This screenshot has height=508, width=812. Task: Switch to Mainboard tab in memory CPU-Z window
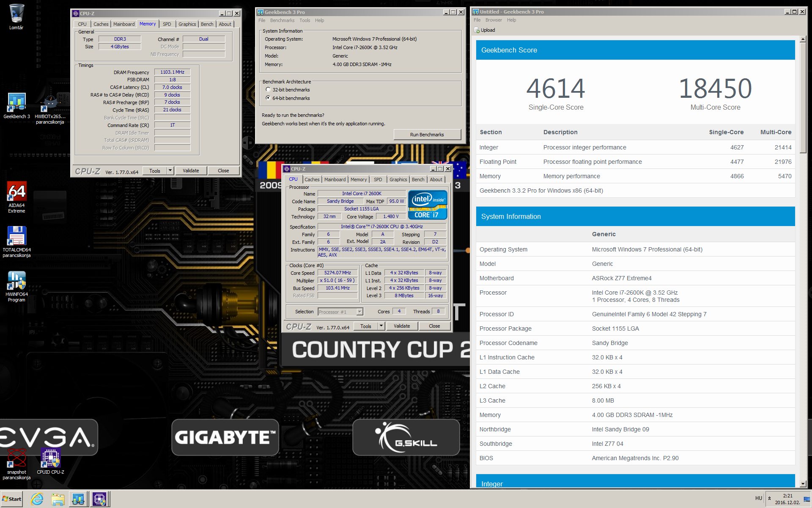coord(124,24)
